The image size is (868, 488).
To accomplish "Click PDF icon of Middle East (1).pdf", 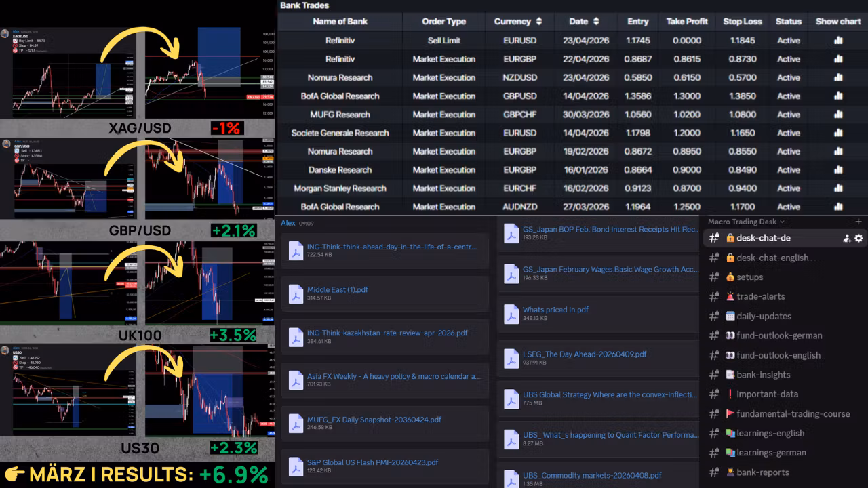I will [296, 294].
